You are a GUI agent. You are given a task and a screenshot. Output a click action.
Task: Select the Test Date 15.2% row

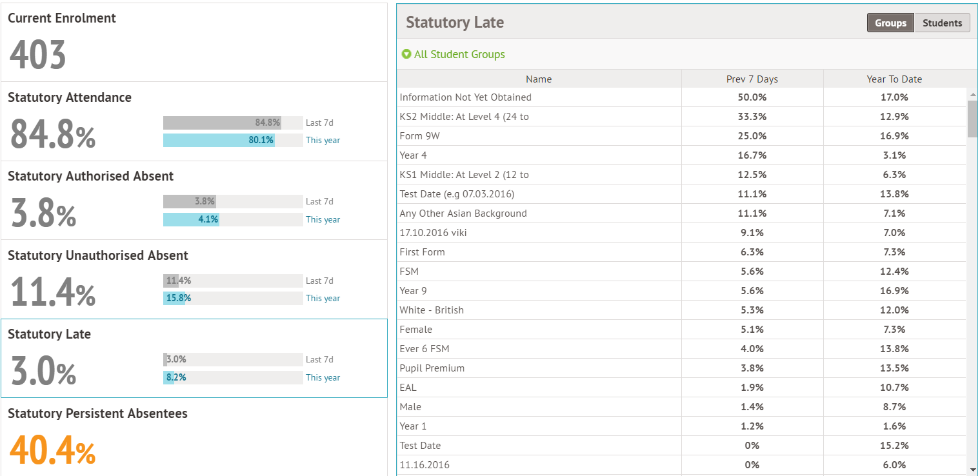681,446
